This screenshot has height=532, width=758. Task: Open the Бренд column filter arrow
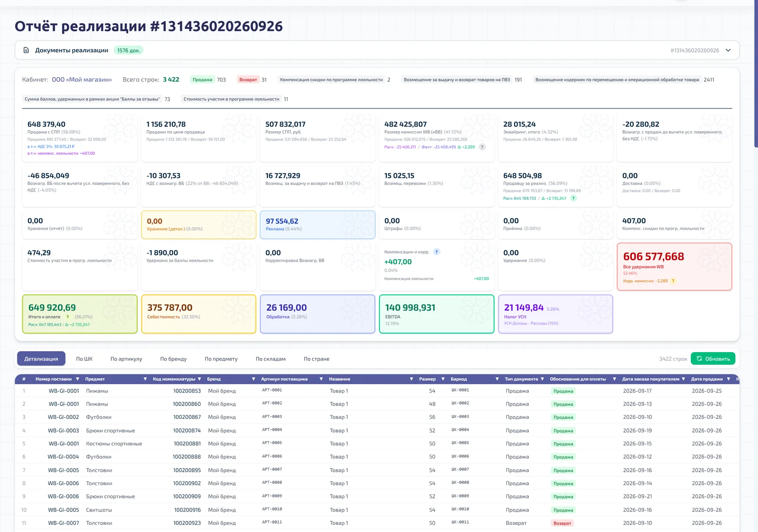253,379
